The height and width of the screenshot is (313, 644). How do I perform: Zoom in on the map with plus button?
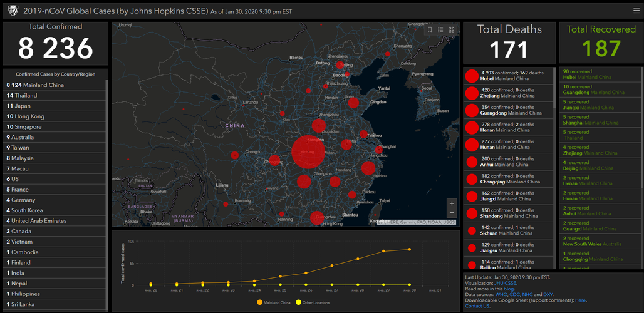click(452, 203)
